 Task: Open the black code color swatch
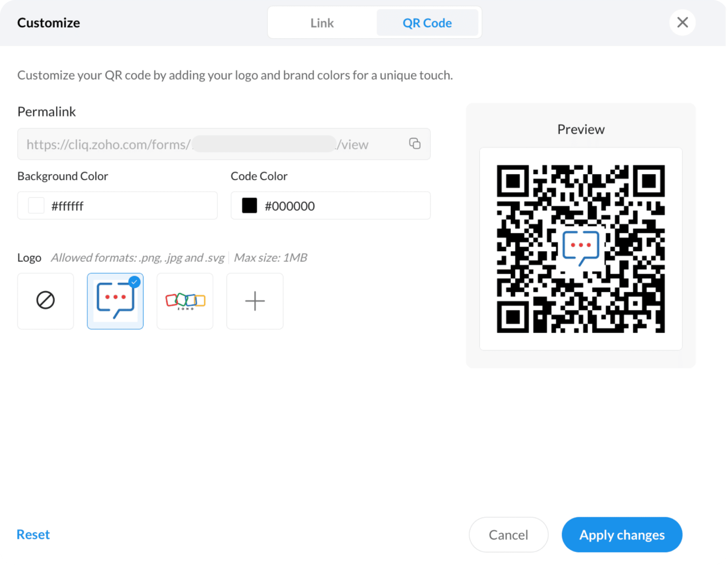[249, 206]
